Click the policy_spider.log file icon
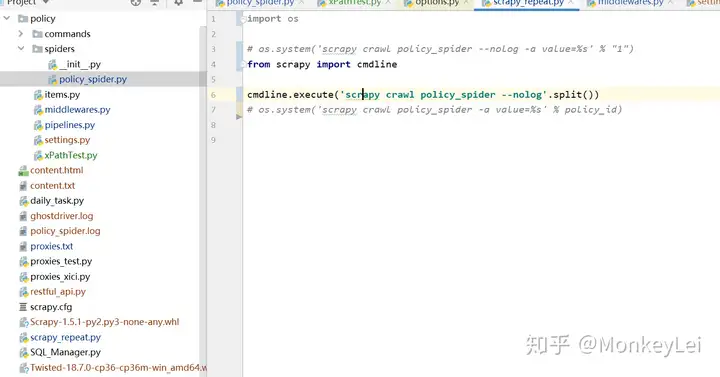720x377 pixels. (23, 231)
